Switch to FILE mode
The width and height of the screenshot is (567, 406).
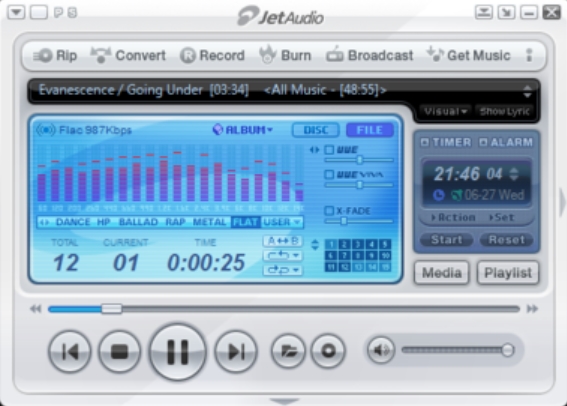[x=370, y=130]
